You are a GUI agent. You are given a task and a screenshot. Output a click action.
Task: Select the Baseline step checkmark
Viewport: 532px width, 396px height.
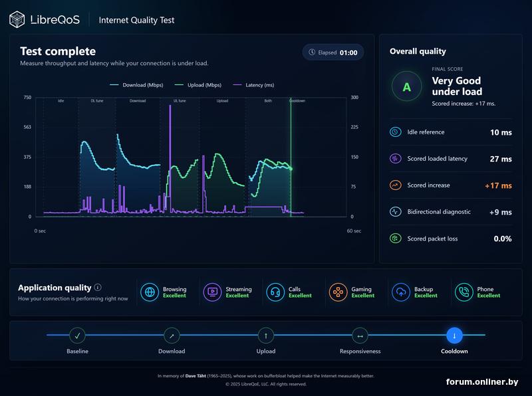(x=77, y=336)
